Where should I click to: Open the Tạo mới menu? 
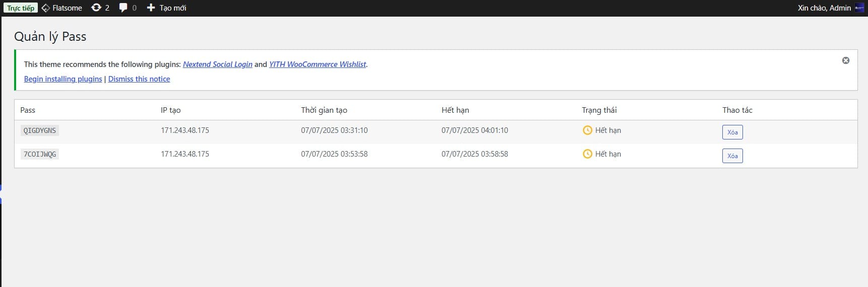pos(172,8)
